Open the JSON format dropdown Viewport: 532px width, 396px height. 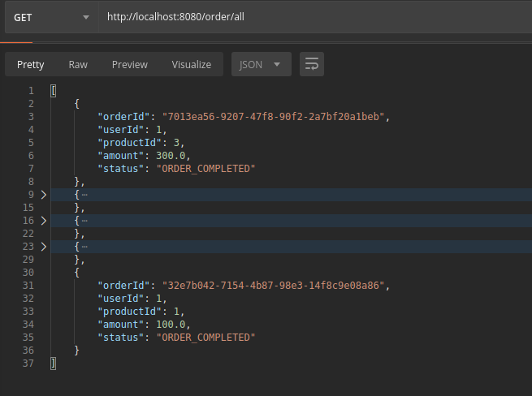tap(261, 65)
